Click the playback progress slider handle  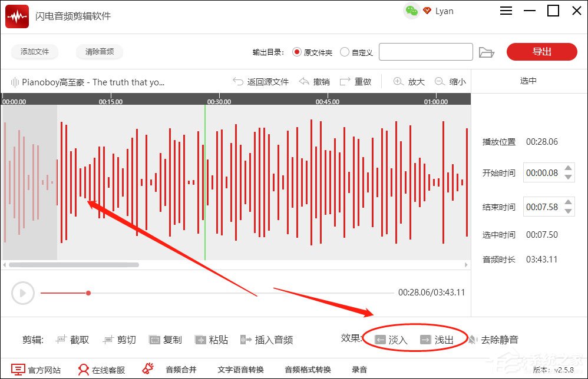88,292
